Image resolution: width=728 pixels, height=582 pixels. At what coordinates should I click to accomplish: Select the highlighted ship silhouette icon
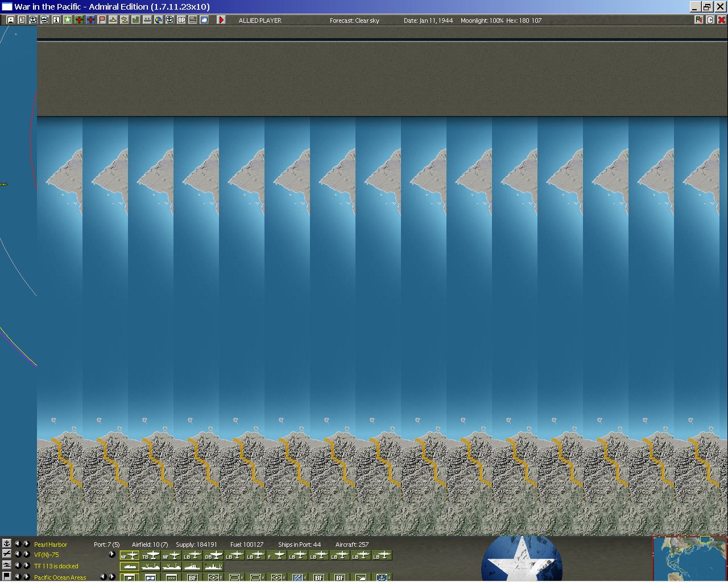tap(130, 566)
